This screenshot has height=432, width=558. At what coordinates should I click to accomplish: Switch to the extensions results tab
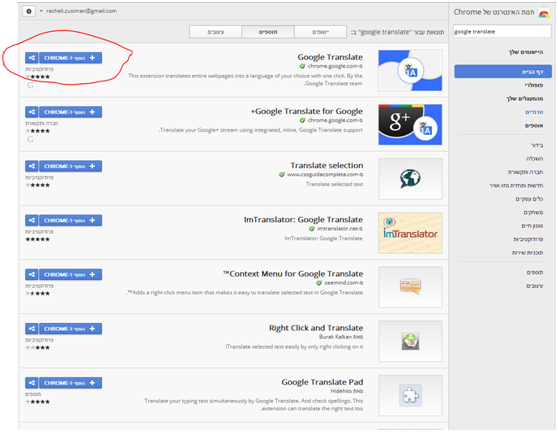(268, 32)
